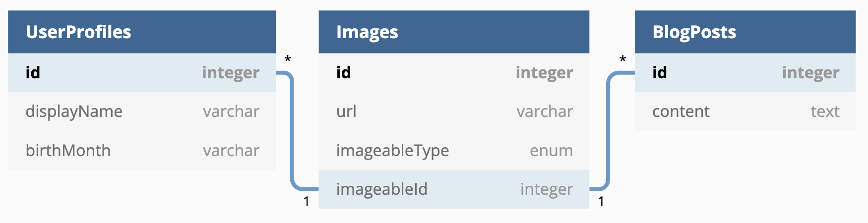Screen dimensions: 868x223
Task: Click the id row in Images table
Action: click(x=454, y=72)
